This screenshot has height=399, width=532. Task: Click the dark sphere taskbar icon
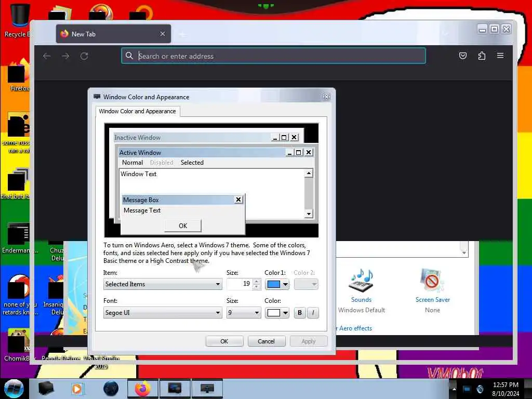[x=111, y=389]
